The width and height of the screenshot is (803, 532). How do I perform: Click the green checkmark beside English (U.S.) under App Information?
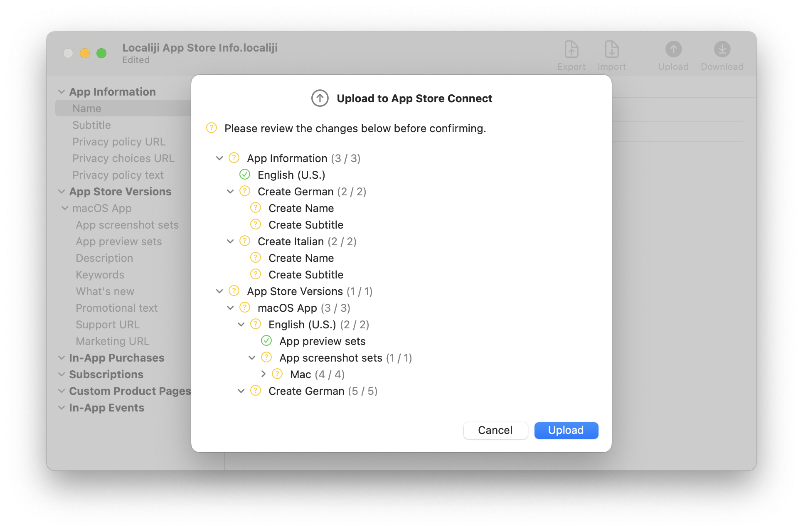click(245, 175)
